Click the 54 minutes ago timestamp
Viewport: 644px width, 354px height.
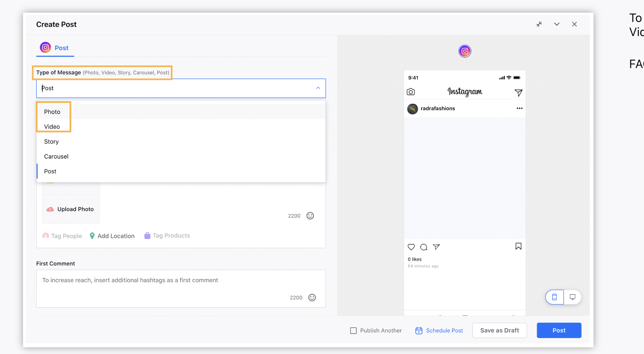(423, 266)
